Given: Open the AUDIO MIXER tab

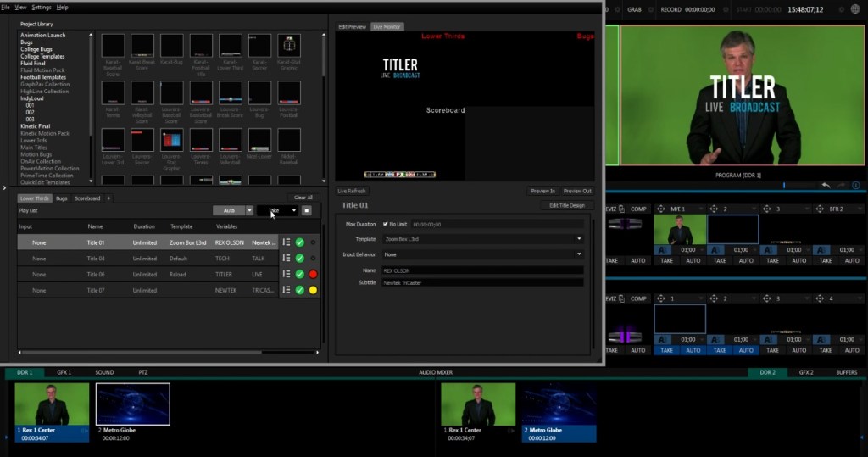Looking at the screenshot, I should pyautogui.click(x=436, y=372).
